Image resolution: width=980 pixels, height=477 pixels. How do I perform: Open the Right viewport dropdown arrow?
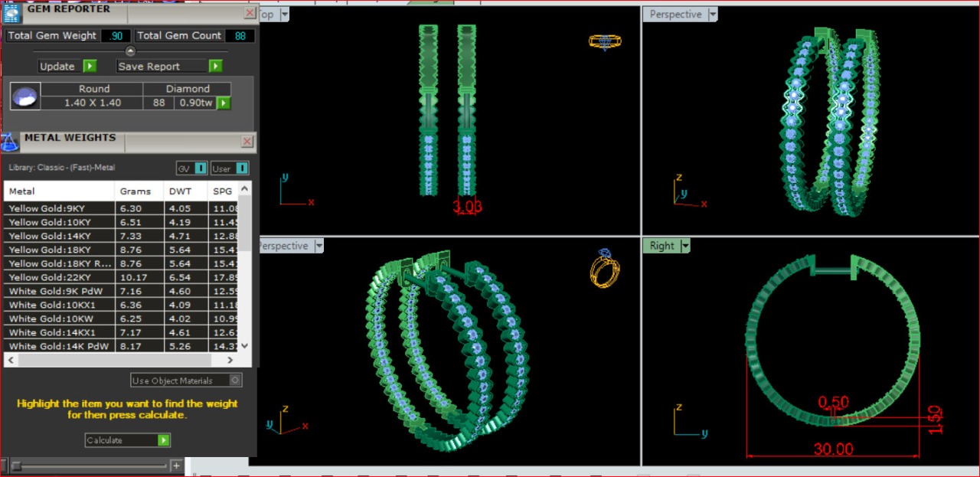tap(685, 246)
